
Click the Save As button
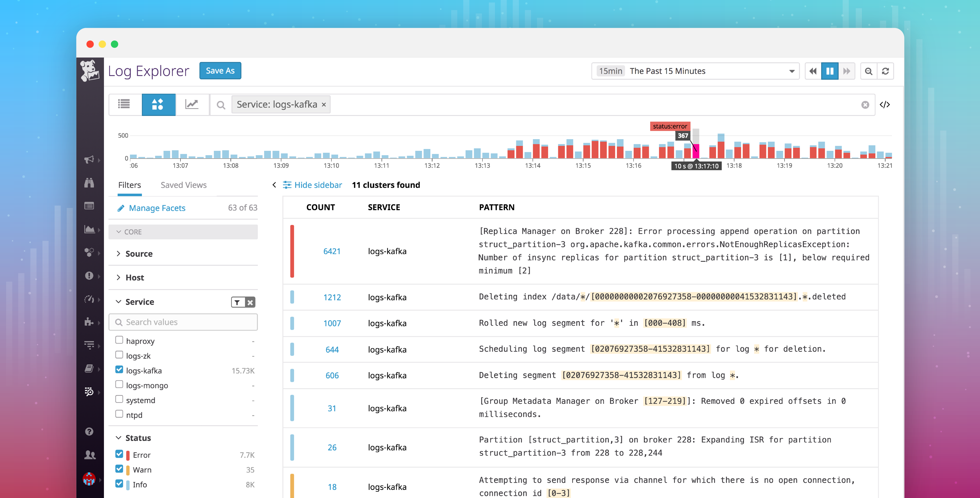pos(220,70)
